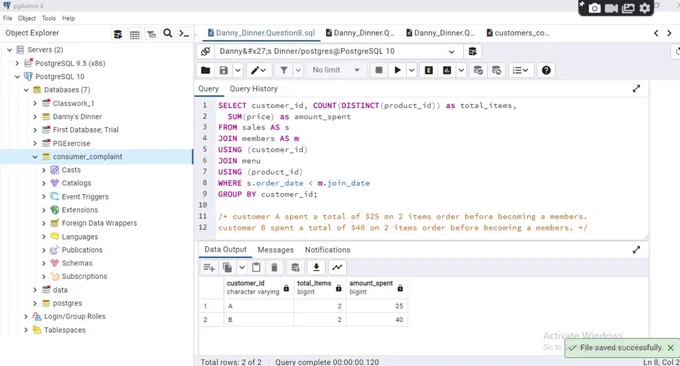Open the No limit rows dropdown
Image resolution: width=680 pixels, height=366 pixels.
coord(336,70)
